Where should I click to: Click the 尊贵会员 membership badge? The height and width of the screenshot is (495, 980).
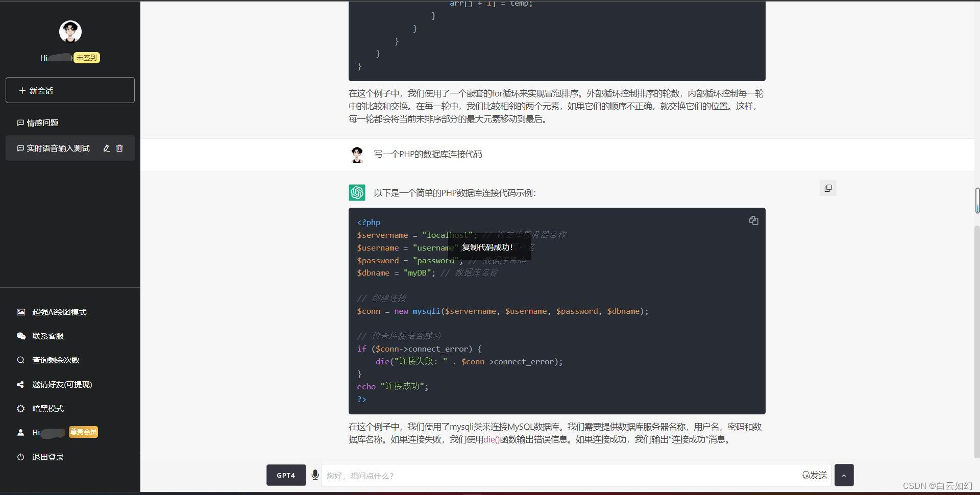pyautogui.click(x=83, y=432)
